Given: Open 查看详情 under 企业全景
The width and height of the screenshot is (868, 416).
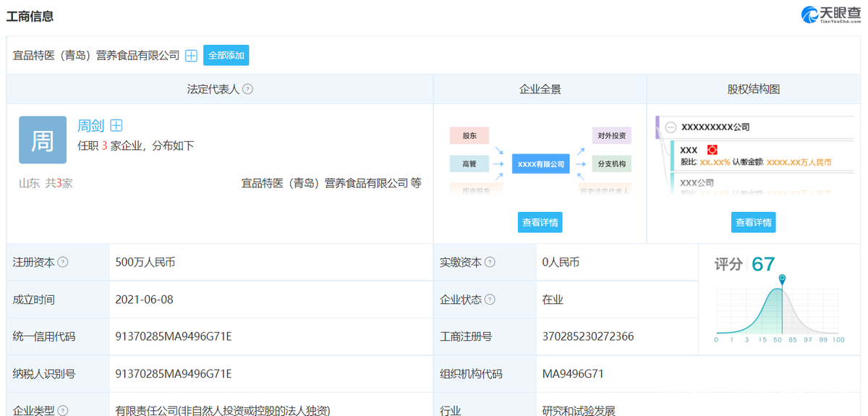Looking at the screenshot, I should (x=540, y=222).
